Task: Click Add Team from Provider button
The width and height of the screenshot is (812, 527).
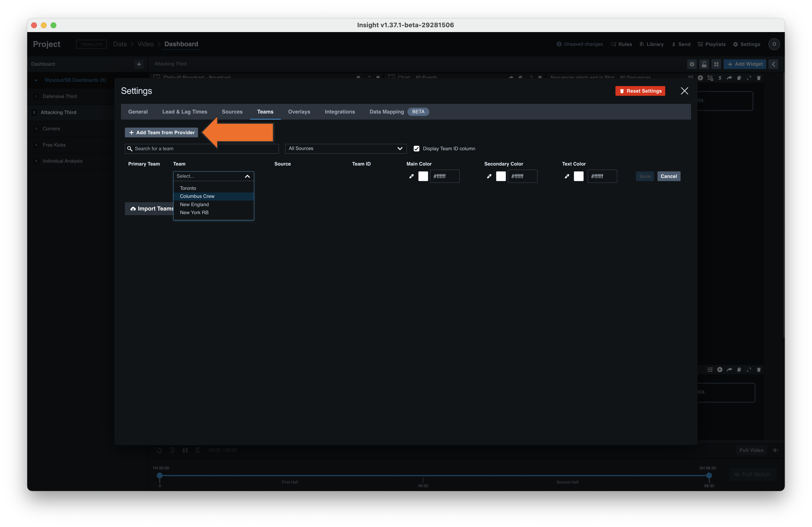Action: [x=161, y=132]
